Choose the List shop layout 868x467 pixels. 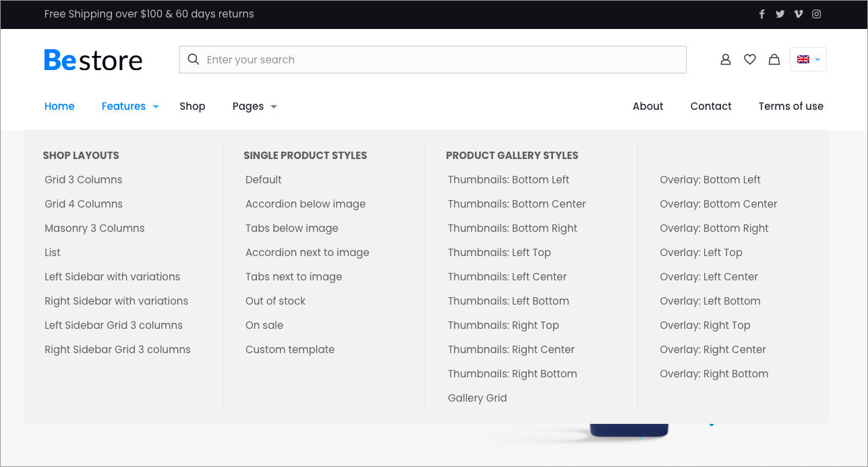(x=53, y=252)
